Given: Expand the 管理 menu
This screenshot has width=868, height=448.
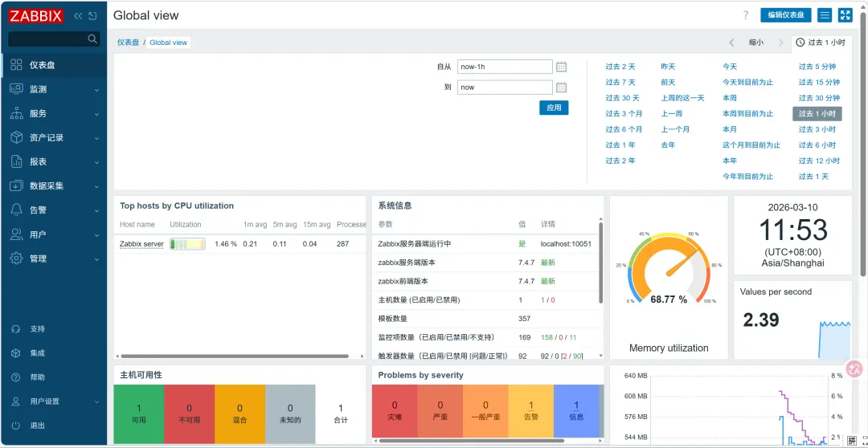Looking at the screenshot, I should click(x=54, y=259).
